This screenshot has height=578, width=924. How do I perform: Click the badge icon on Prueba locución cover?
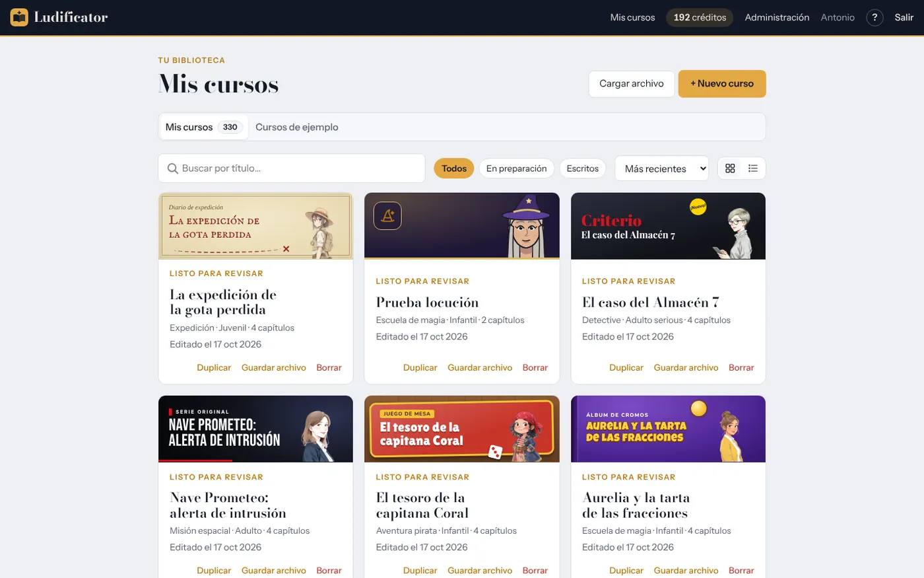(387, 215)
